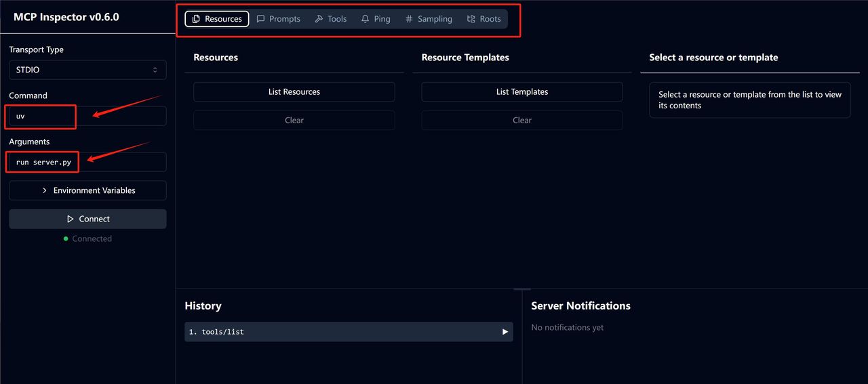Click the Resources tab file icon

[196, 19]
